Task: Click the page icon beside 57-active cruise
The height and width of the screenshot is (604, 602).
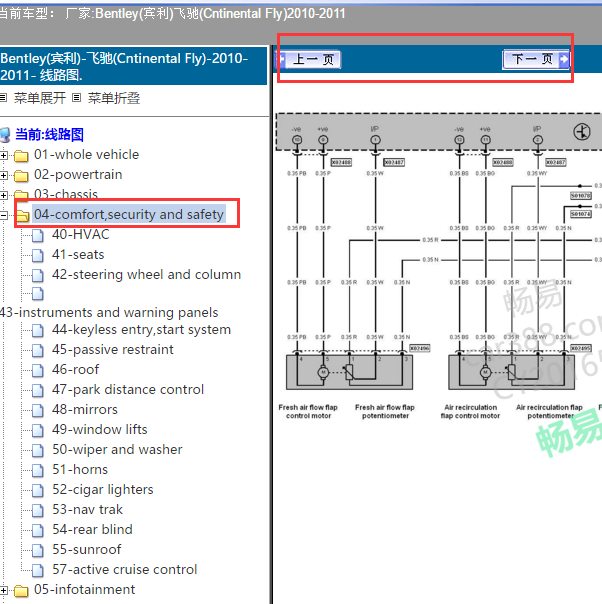Action: coord(37,570)
